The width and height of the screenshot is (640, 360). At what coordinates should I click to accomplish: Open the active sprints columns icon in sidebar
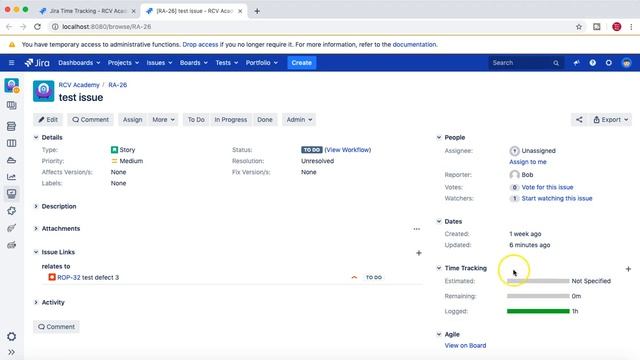(11, 143)
